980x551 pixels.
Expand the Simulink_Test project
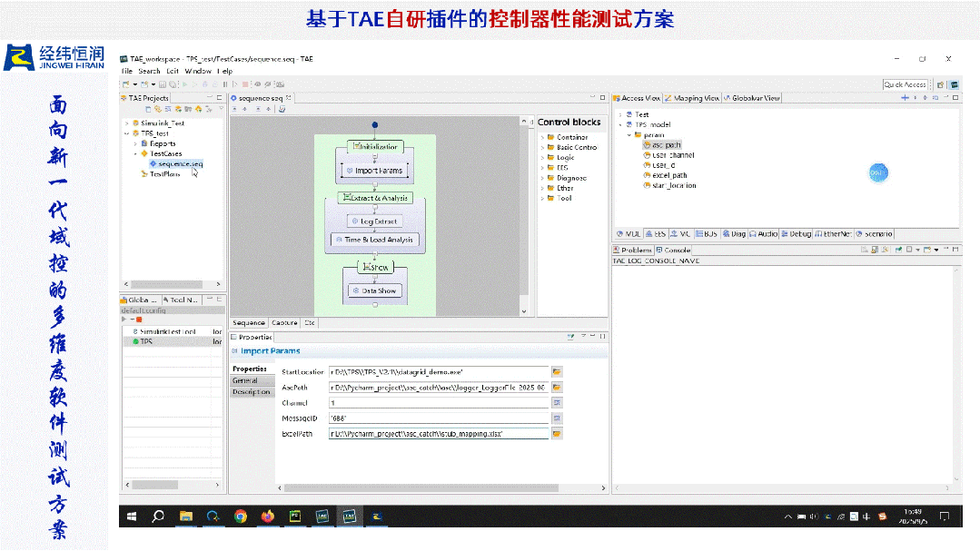coord(127,123)
